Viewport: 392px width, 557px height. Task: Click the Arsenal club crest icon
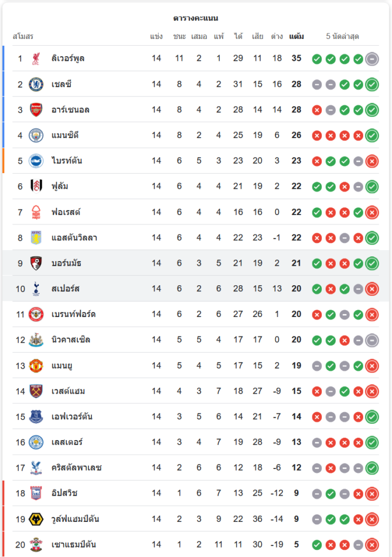[x=36, y=110]
